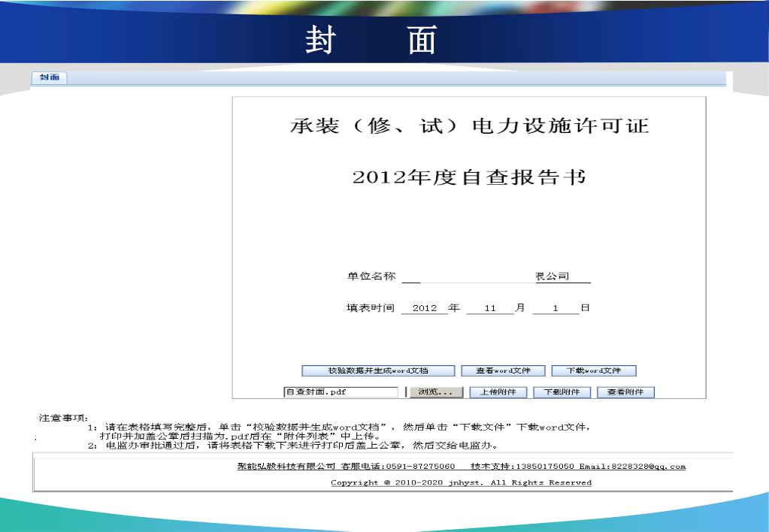Click the day field showing 1
The image size is (769, 532).
coord(556,309)
